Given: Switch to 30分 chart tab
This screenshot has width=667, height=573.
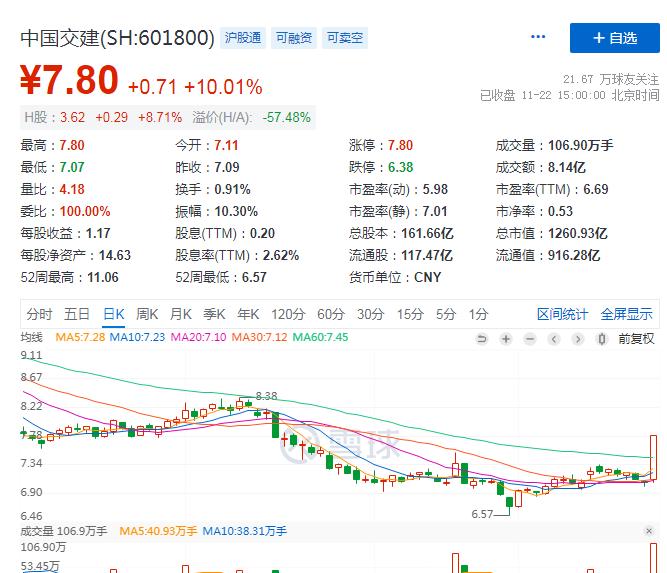Looking at the screenshot, I should pos(371,314).
